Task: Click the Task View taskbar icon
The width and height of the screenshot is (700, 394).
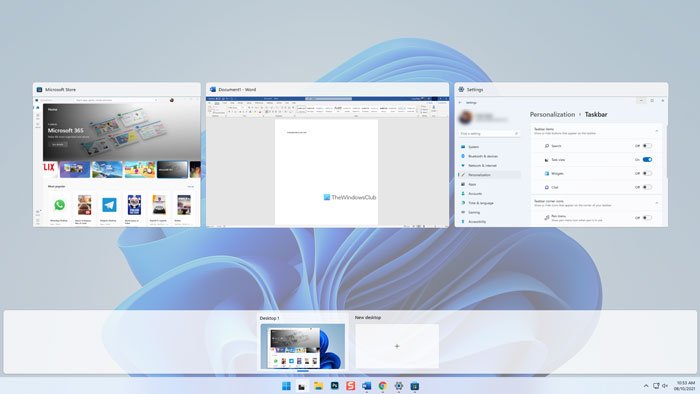Action: 302,386
